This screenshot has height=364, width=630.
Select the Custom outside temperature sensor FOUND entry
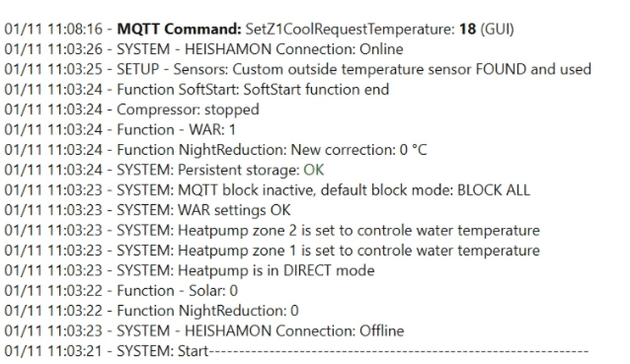coord(298,70)
